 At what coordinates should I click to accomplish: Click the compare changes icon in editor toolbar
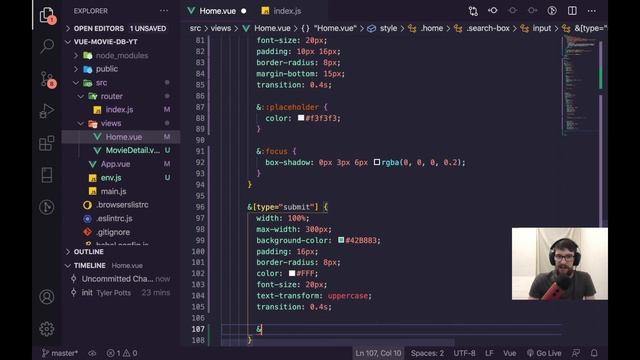pyautogui.click(x=473, y=11)
